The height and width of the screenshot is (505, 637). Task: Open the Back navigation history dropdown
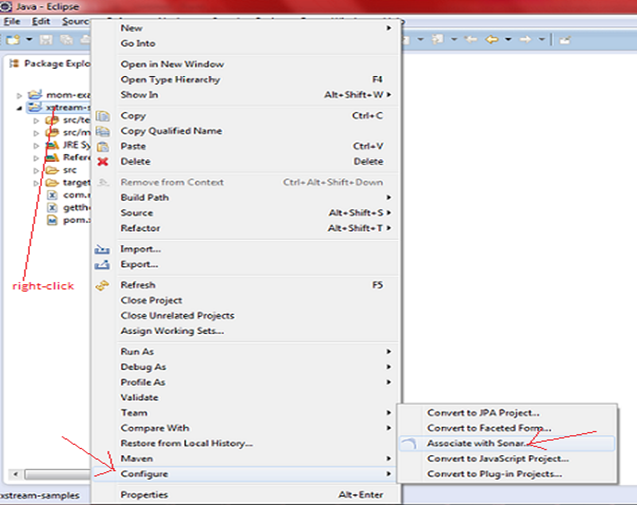(508, 40)
